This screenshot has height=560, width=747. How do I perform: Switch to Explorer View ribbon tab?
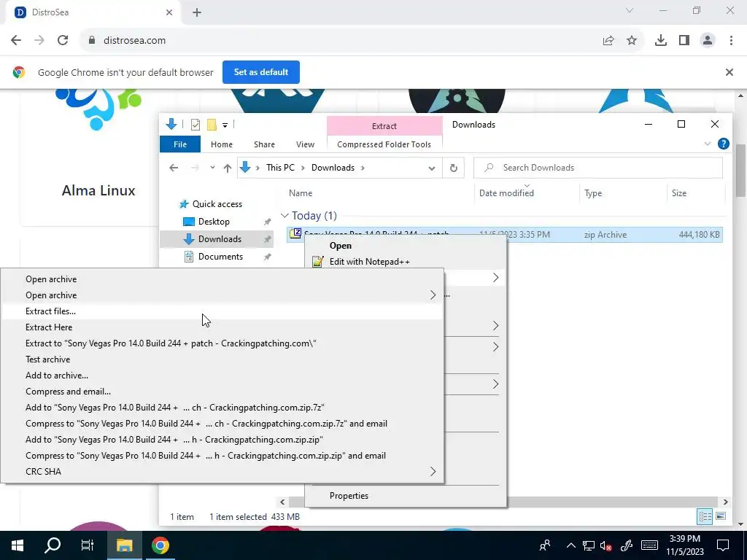point(306,144)
